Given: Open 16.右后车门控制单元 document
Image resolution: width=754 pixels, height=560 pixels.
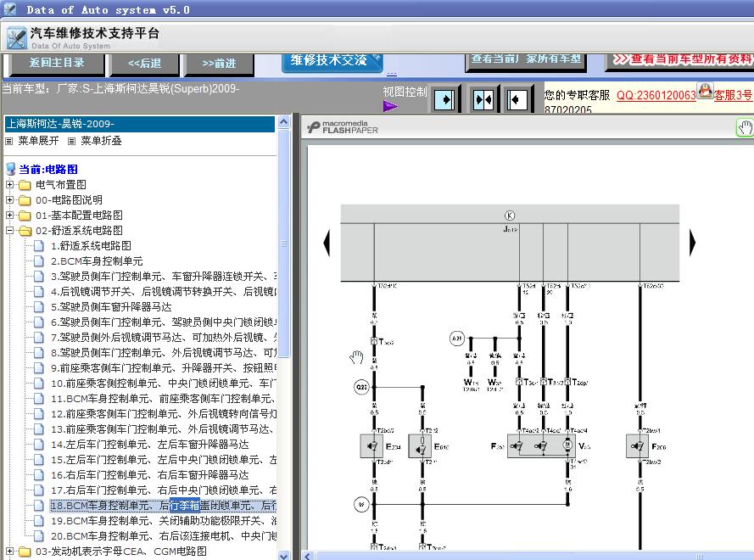Looking at the screenshot, I should click(x=149, y=475).
